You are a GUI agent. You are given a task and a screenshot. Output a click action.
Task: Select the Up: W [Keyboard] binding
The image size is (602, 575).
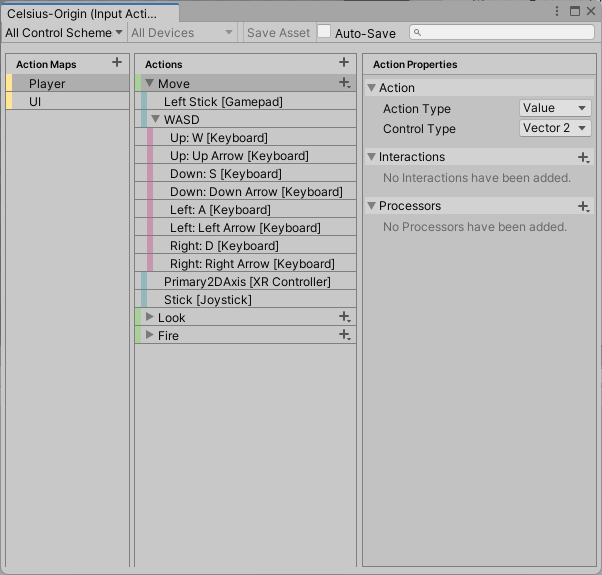245,137
